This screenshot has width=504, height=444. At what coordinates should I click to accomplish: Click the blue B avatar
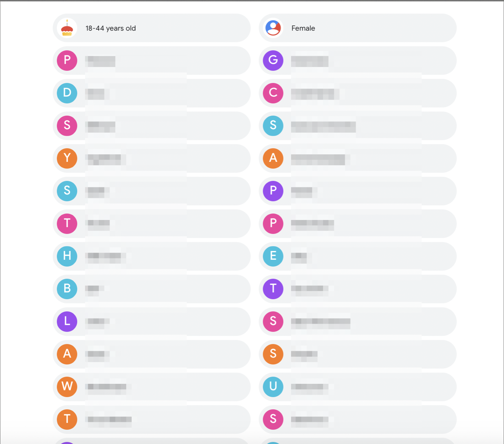tap(67, 289)
